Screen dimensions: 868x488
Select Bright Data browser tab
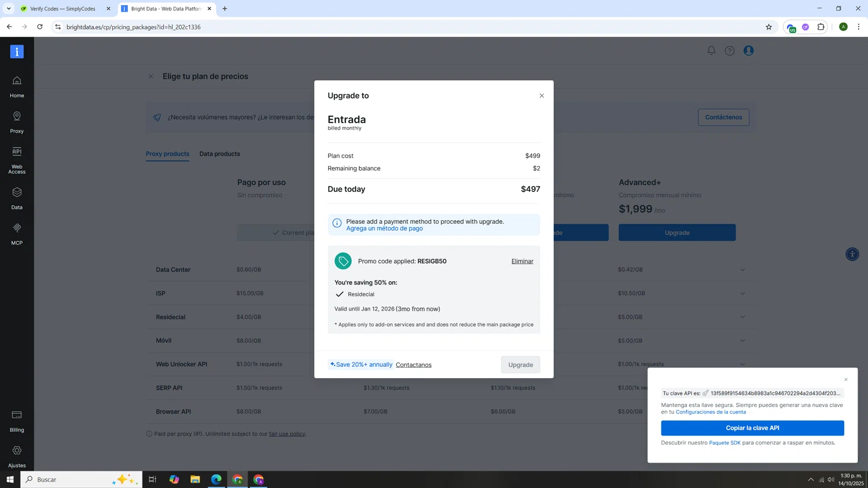165,9
